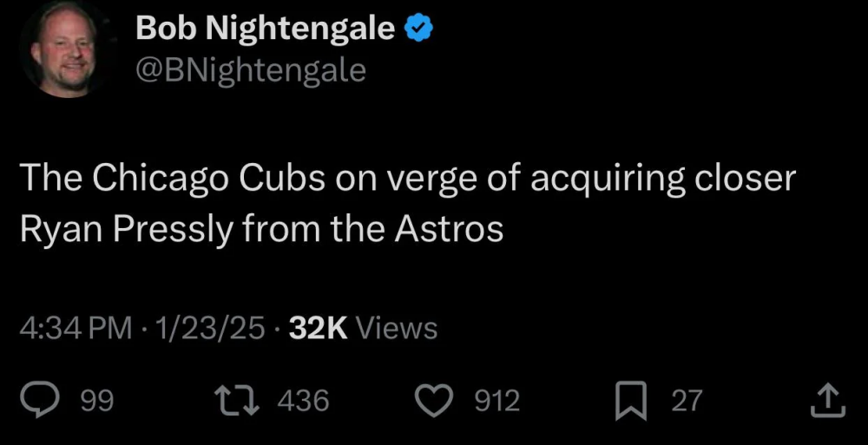Open Bob Nightengale's profile photo
Image resolution: width=868 pixels, height=445 pixels.
coord(63,49)
